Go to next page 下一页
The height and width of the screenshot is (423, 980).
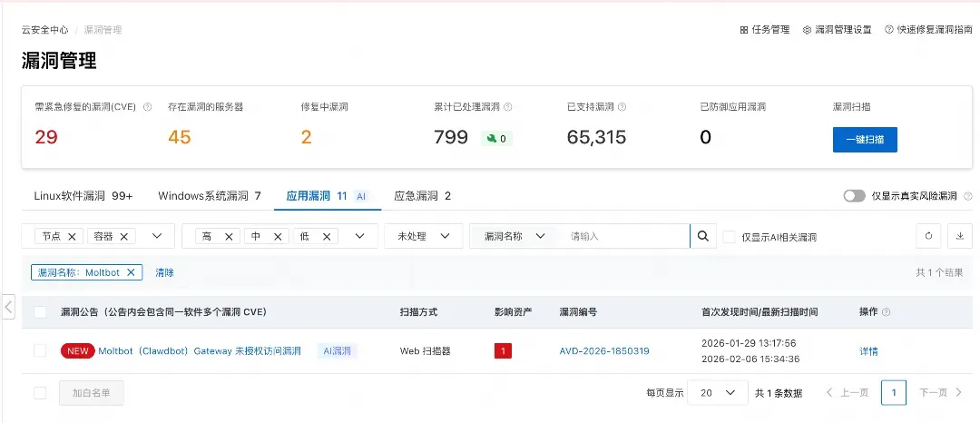[941, 393]
